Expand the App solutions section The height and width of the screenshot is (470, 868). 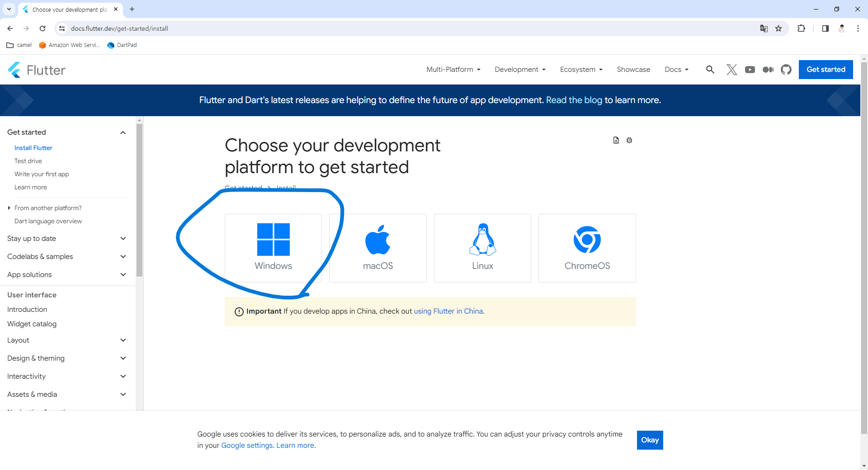123,275
